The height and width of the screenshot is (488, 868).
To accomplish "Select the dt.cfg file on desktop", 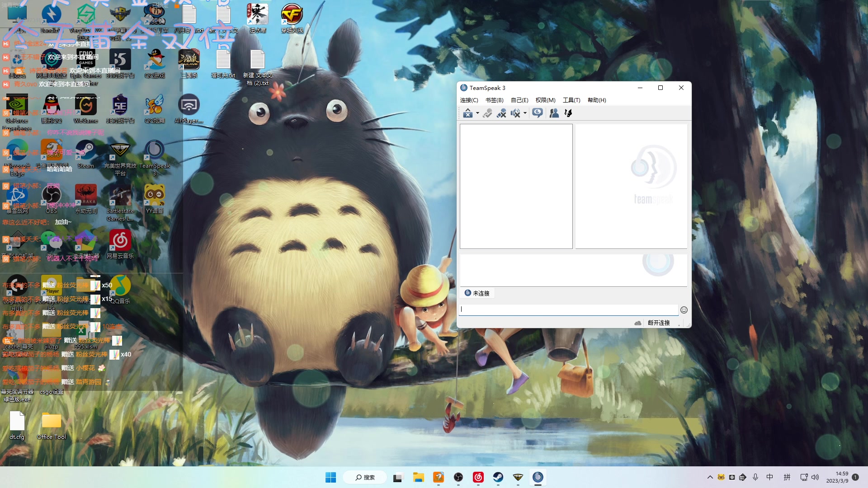I will (x=17, y=425).
